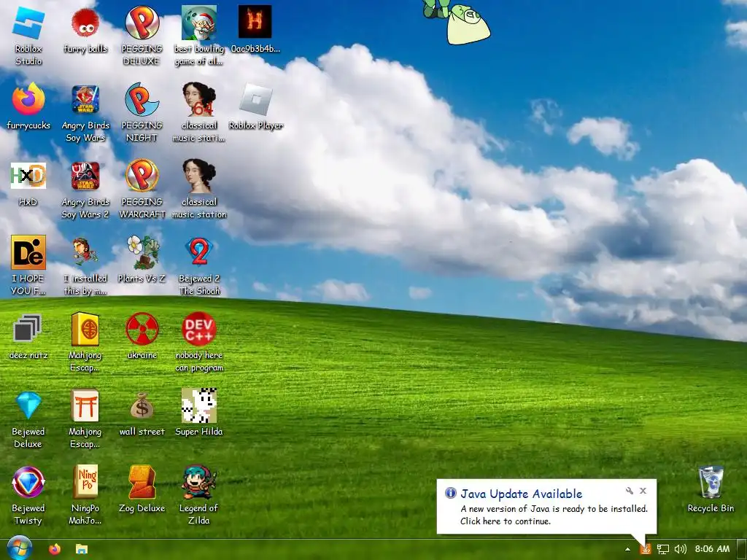Image resolution: width=747 pixels, height=560 pixels.
Task: Select the Zog Deluxe icon
Action: (x=142, y=489)
